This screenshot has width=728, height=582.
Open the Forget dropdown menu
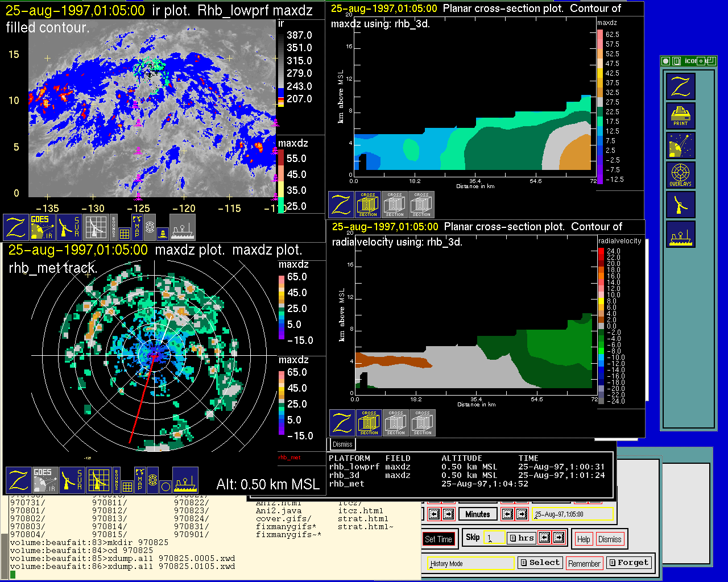628,563
